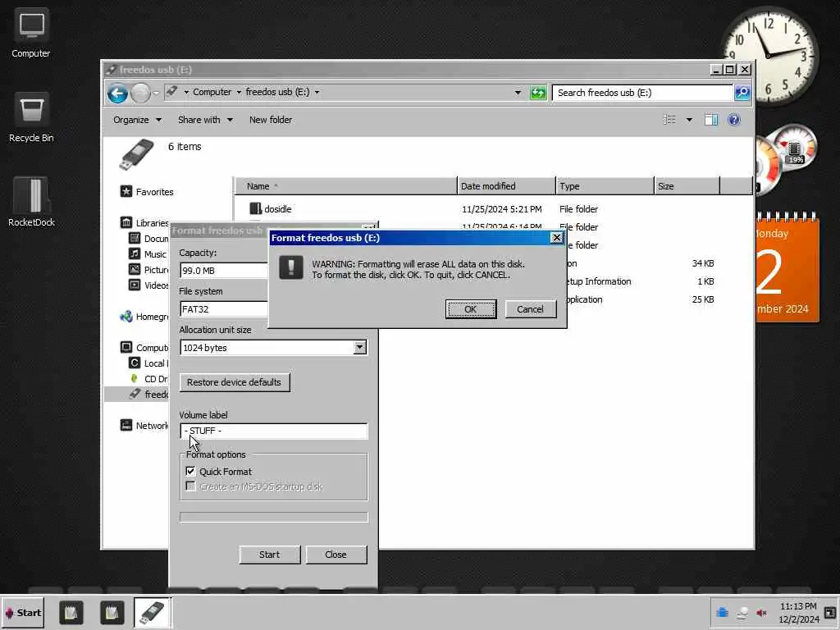
Task: Click the muted volume tray icon
Action: coord(761,612)
